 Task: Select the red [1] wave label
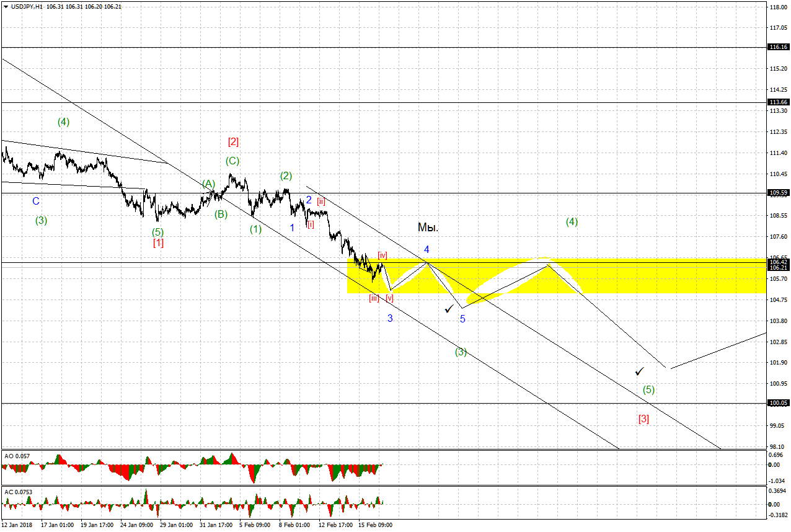click(159, 243)
